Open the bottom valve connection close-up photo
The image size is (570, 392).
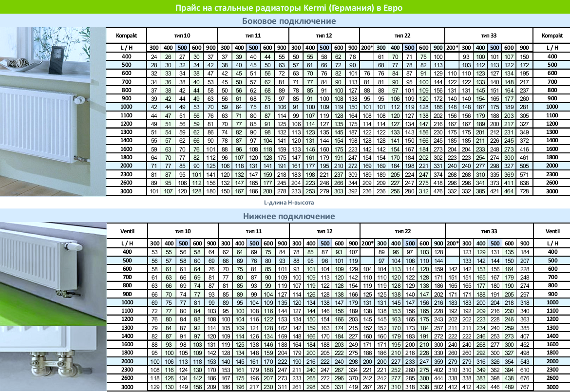tap(53, 358)
